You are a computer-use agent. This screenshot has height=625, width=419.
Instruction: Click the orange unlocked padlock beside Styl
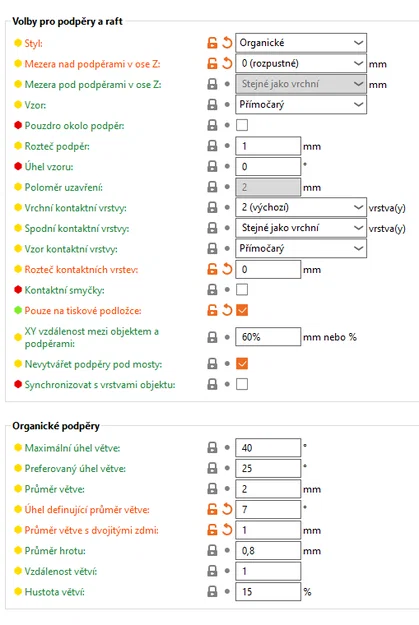coord(212,43)
